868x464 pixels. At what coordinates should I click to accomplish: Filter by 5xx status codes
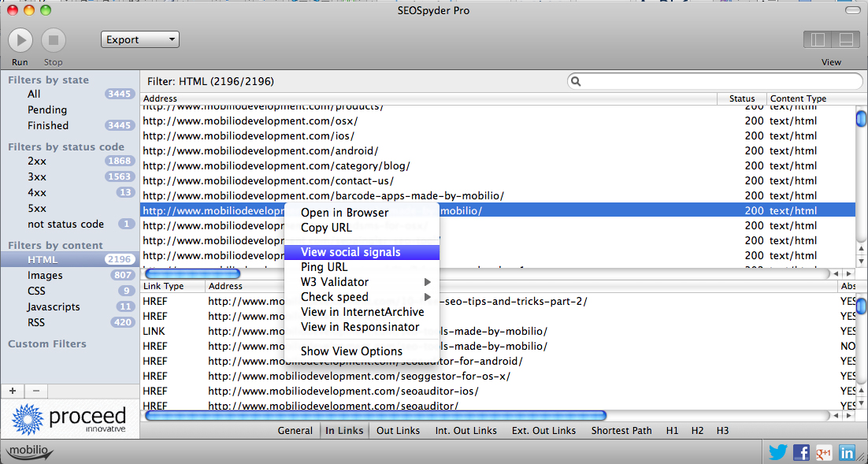(70, 208)
